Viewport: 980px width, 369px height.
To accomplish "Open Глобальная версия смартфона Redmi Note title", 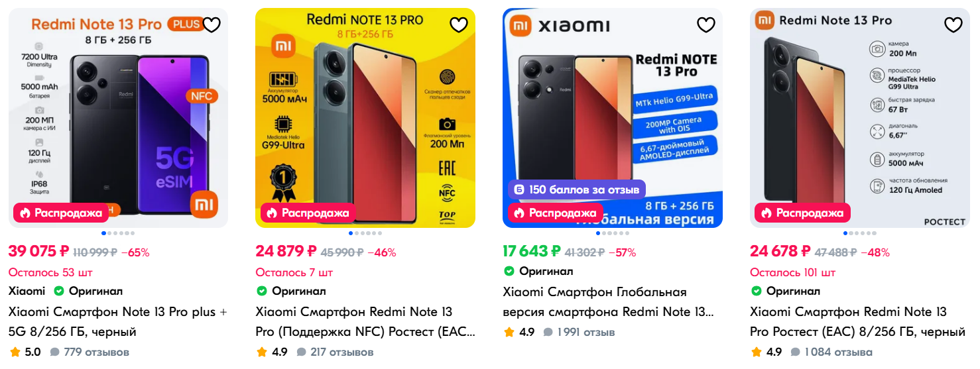I will click(607, 301).
